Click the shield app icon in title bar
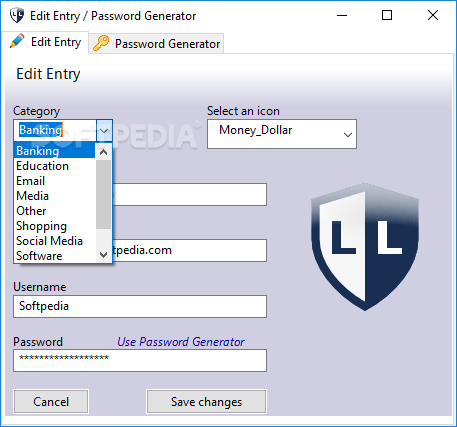The image size is (457, 427). tap(17, 15)
